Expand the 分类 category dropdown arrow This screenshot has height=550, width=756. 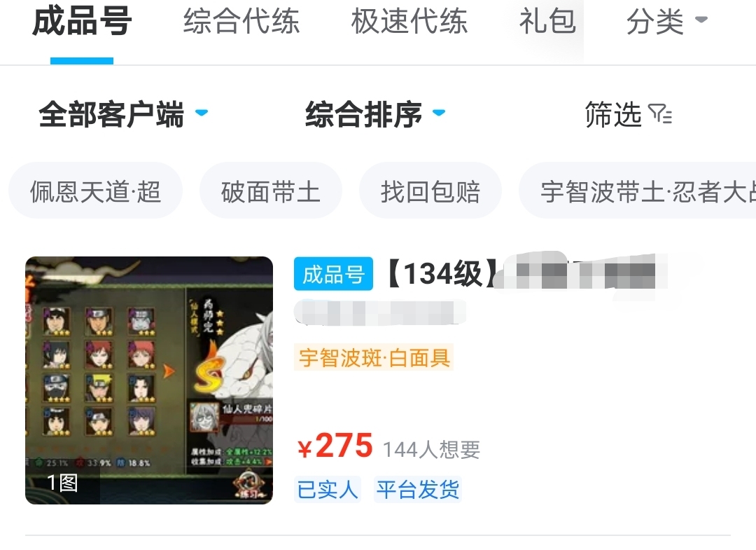[701, 20]
